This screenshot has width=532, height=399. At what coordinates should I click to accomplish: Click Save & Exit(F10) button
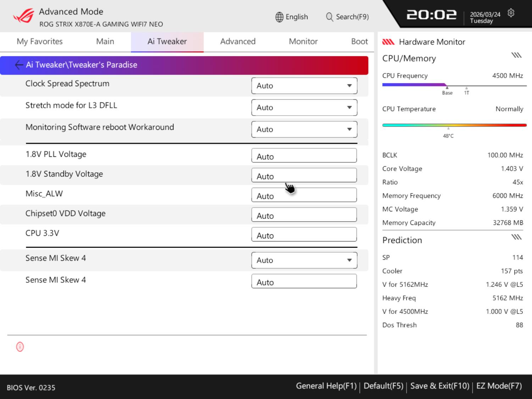pos(439,386)
